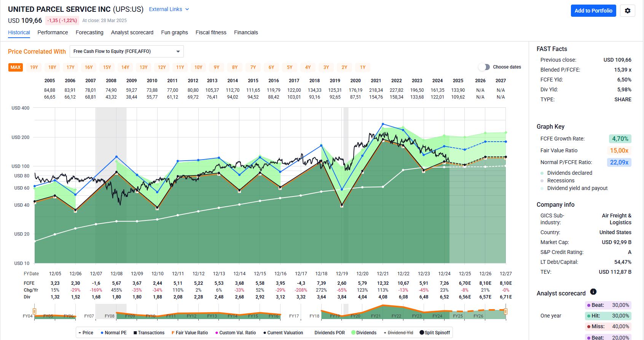Open the settings gear menu
The height and width of the screenshot is (340, 644).
click(627, 11)
